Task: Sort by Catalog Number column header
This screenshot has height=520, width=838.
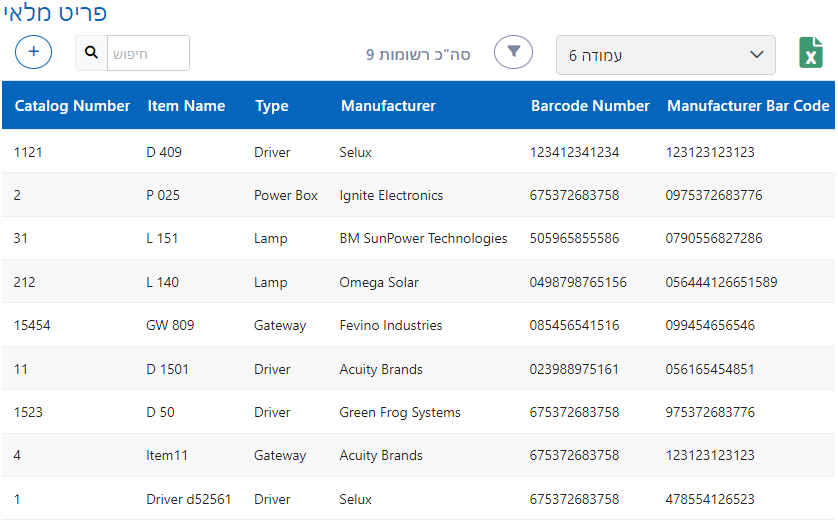Action: tap(72, 106)
